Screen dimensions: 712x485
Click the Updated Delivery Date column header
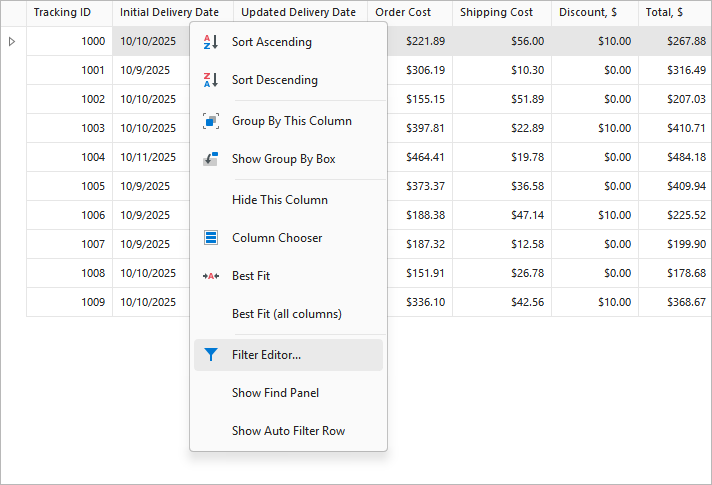click(301, 13)
